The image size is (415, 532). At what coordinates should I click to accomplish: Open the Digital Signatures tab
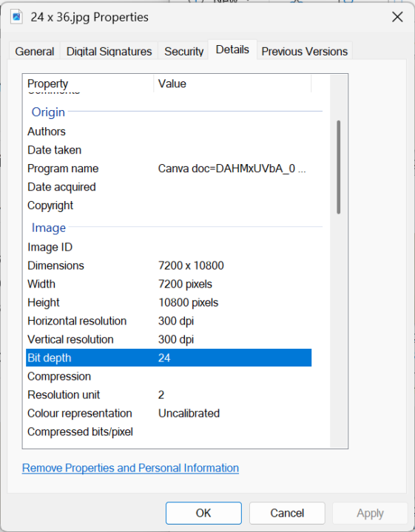pos(109,51)
